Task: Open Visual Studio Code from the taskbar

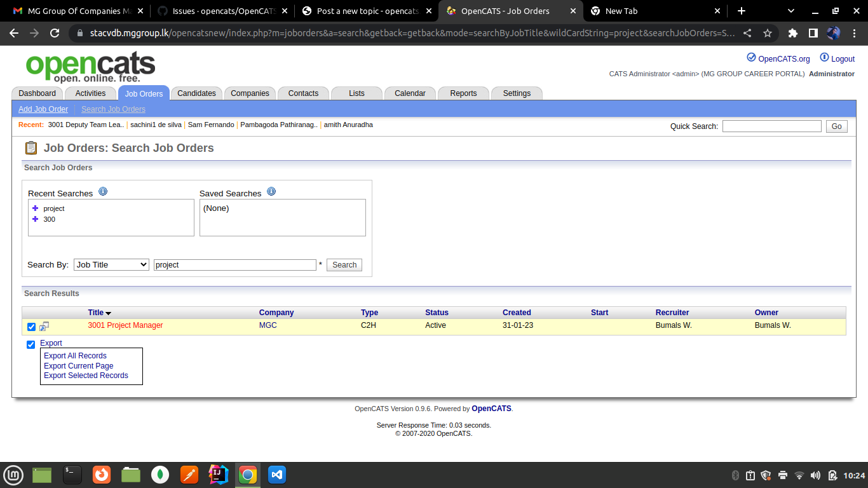Action: [276, 475]
